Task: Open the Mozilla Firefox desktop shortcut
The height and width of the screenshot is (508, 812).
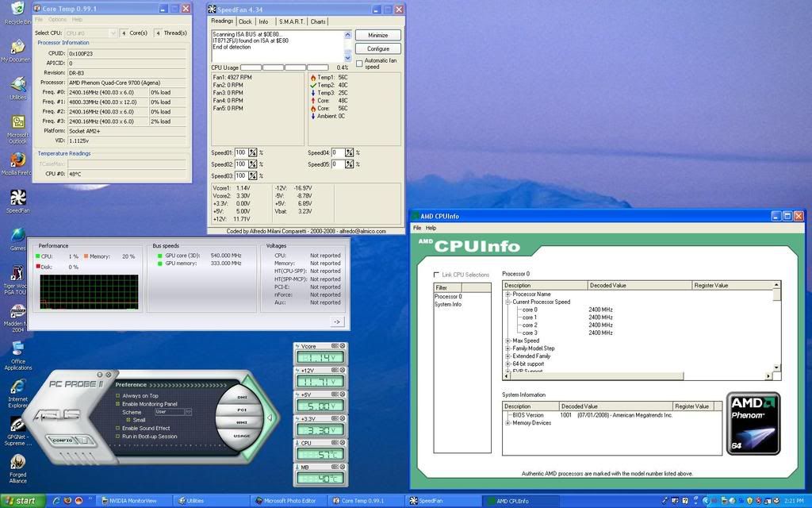Action: [x=17, y=160]
